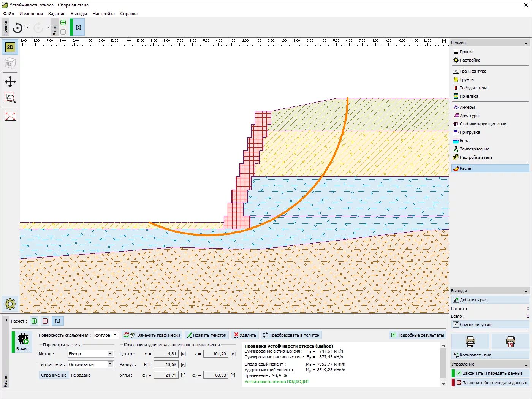Screen dimensions: 532x399
Task: Click the Ограничение button
Action: (x=54, y=375)
